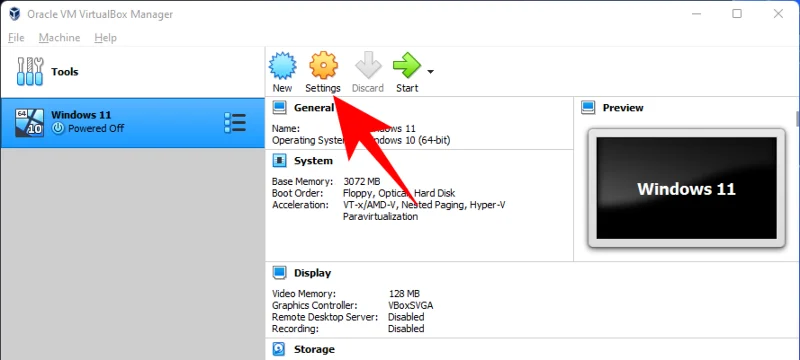This screenshot has width=800, height=360.
Task: Open Settings with the gear icon
Action: click(x=323, y=65)
